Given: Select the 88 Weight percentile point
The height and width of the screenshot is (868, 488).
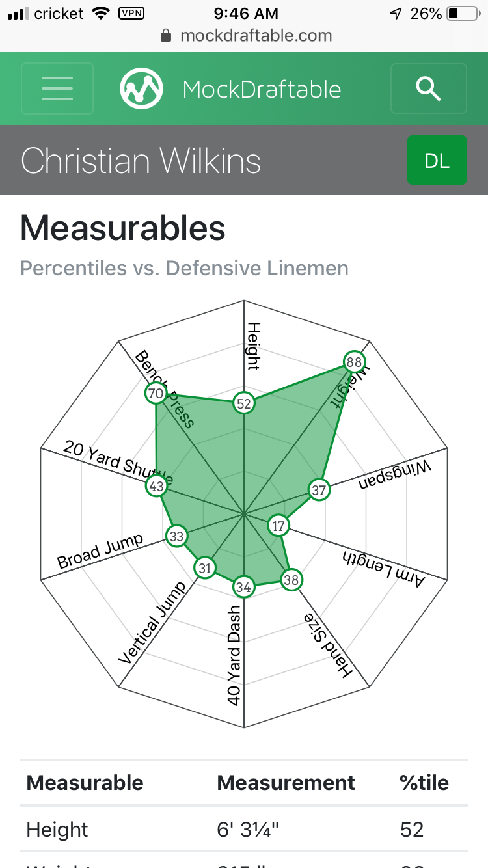Looking at the screenshot, I should [x=354, y=362].
